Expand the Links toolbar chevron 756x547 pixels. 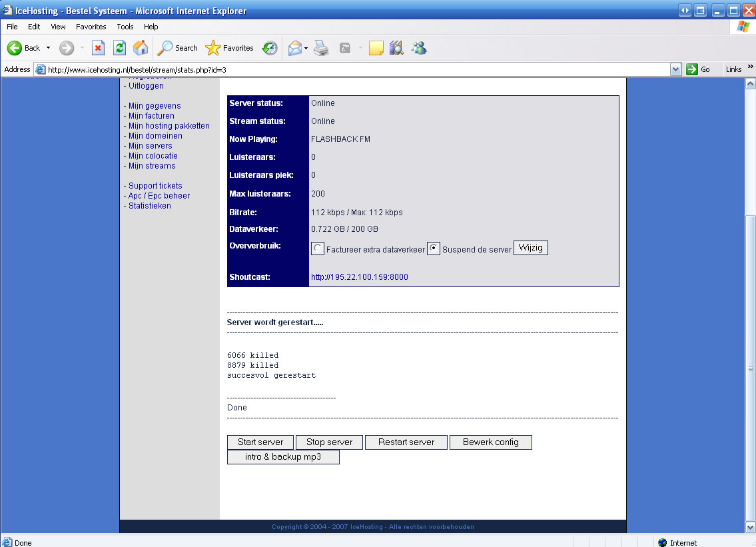751,67
